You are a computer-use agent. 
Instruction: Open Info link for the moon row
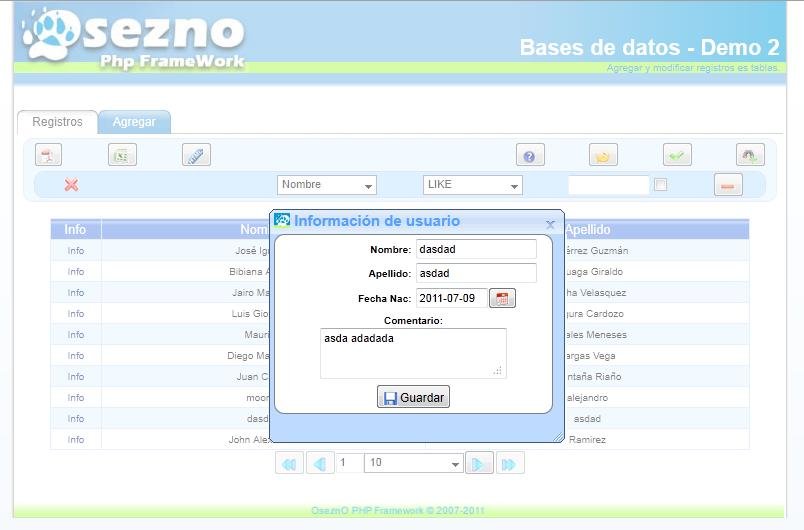(76, 398)
